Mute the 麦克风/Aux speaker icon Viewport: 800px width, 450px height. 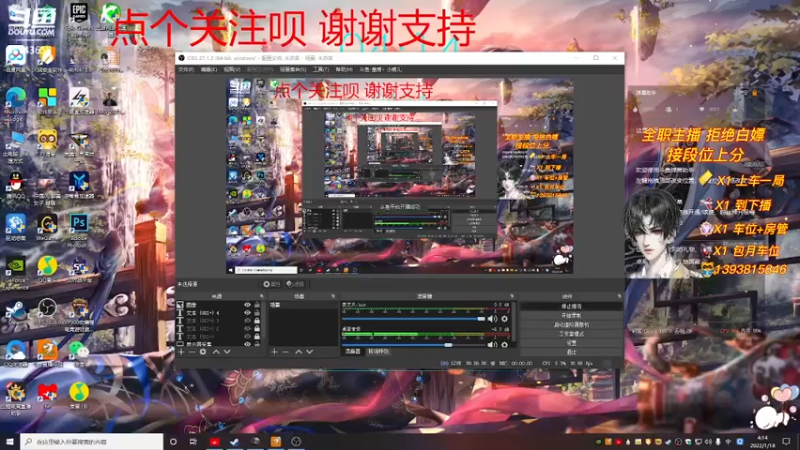(492, 319)
